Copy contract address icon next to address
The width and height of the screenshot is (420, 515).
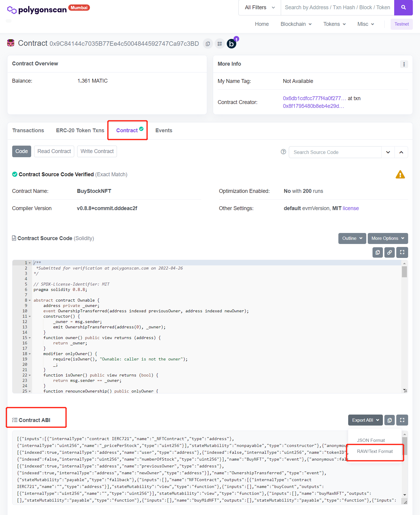208,44
